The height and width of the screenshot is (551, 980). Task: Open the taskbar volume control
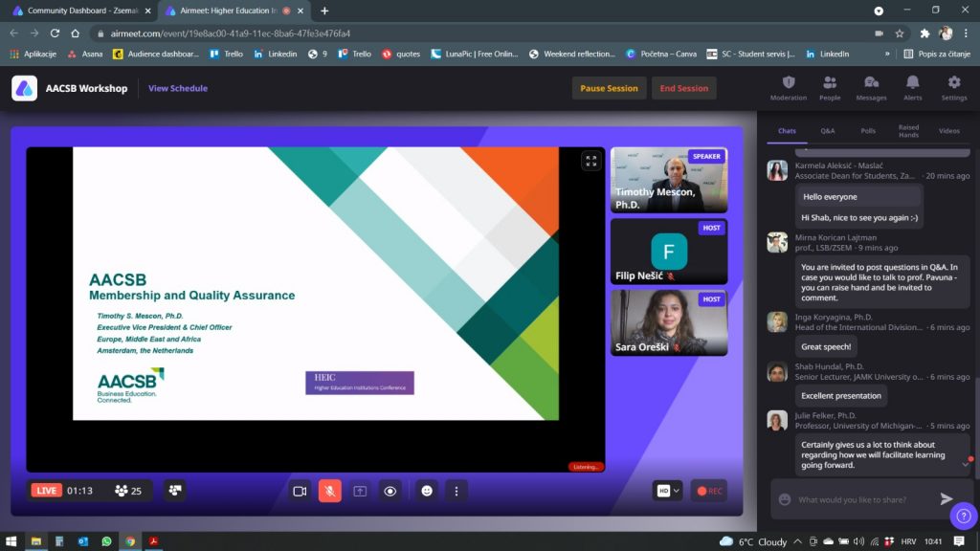tap(858, 541)
